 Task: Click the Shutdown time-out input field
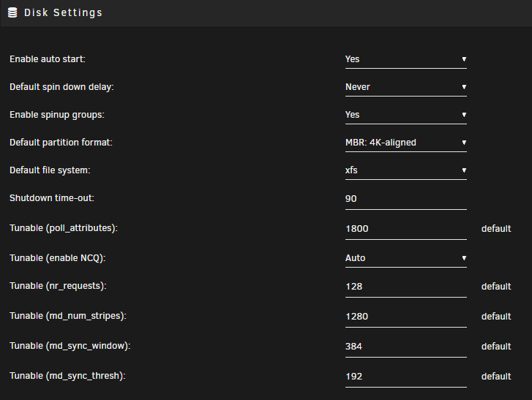coord(406,200)
